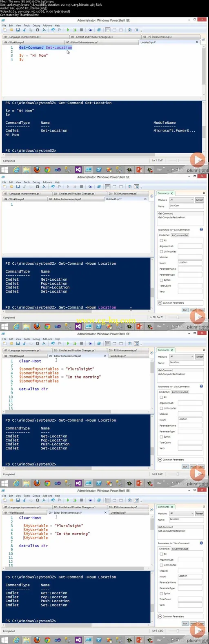Click Show Script Pane Right icon, second frame
This screenshot has height=644, width=209.
click(115, 187)
